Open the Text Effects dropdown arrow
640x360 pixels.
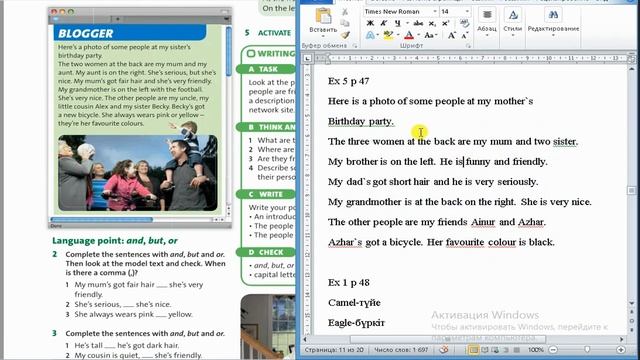tap(378, 36)
